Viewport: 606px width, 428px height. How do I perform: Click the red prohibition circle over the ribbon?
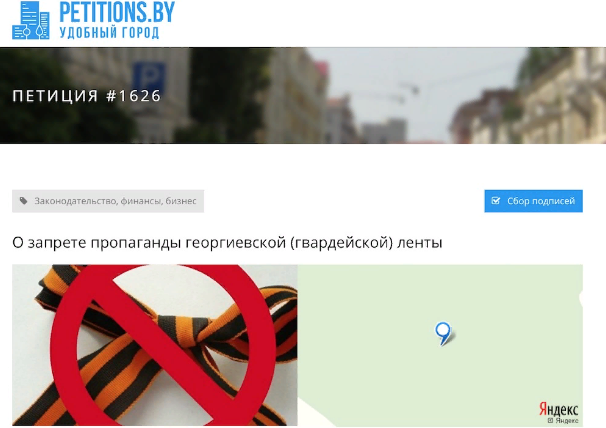coord(164,346)
